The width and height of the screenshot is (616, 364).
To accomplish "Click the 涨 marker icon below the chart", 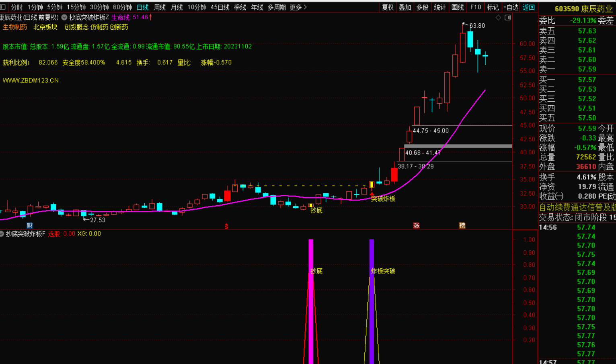I will 416,226.
